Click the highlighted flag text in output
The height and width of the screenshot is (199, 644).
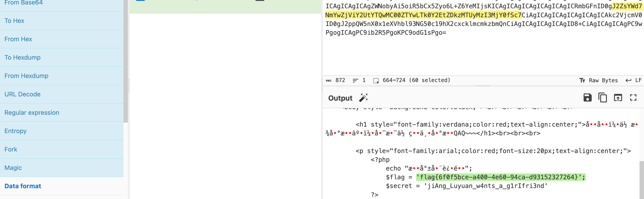point(500,177)
